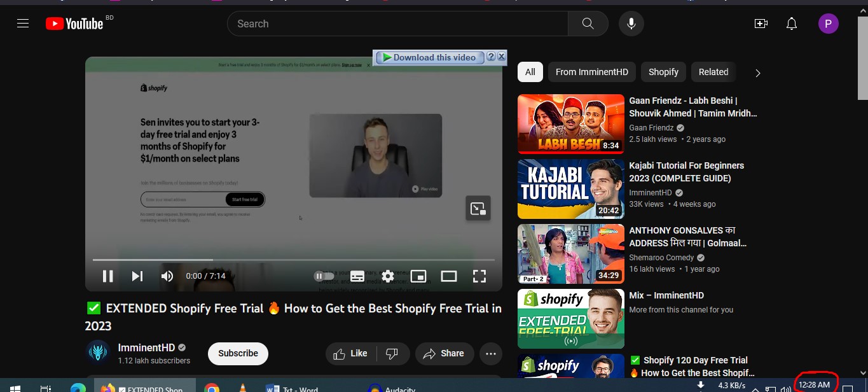Open Microsoft Edge from the taskbar
The height and width of the screenshot is (392, 868).
tap(78, 388)
